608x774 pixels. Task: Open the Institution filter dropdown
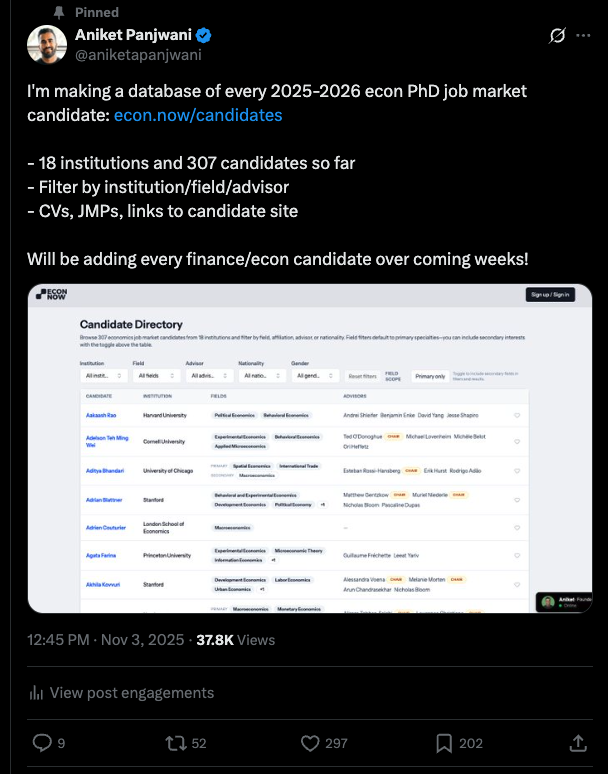[x=103, y=376]
